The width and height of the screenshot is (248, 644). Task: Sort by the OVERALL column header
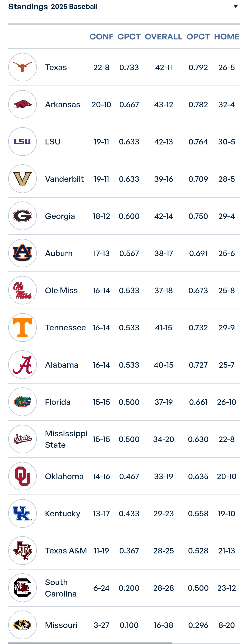click(163, 36)
